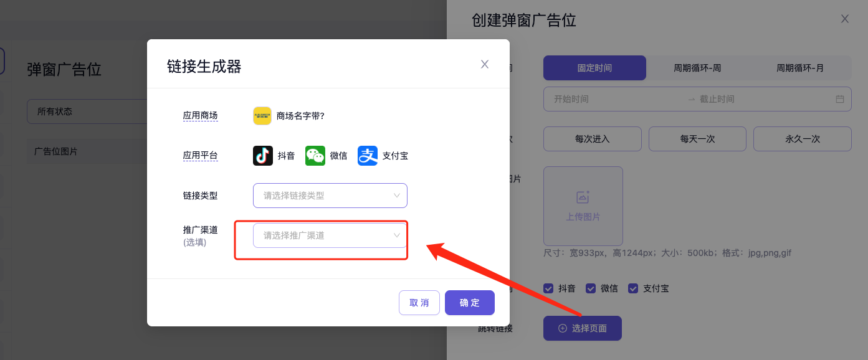Select the 周期循环-月 tab
This screenshot has height=360, width=868.
tap(800, 68)
